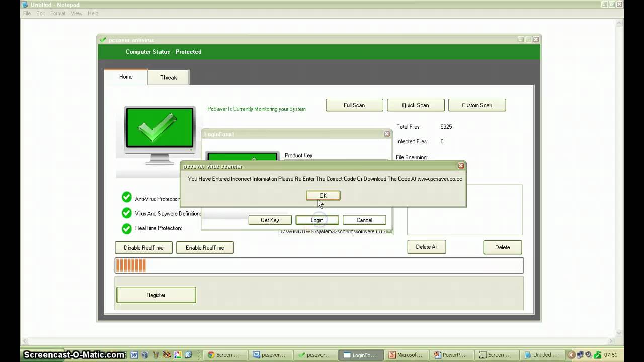Image resolution: width=644 pixels, height=362 pixels.
Task: Open Notepad's View menu
Action: click(76, 13)
